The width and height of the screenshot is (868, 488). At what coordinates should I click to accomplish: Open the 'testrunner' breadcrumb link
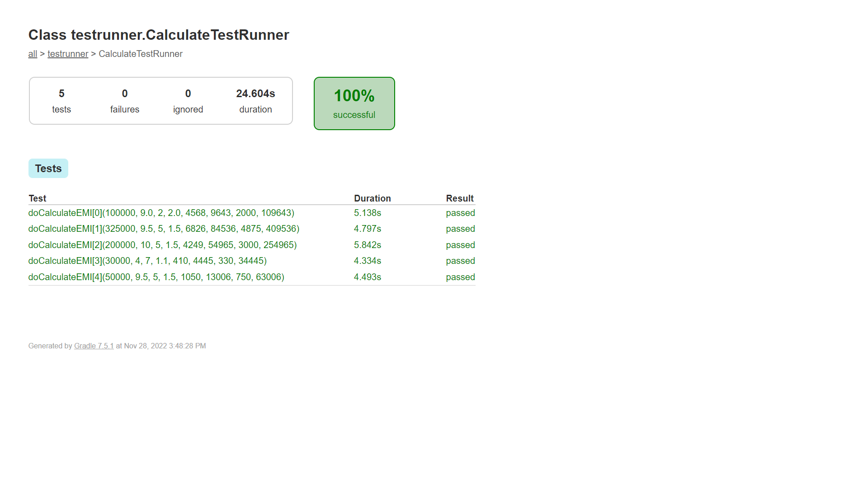[x=68, y=54]
